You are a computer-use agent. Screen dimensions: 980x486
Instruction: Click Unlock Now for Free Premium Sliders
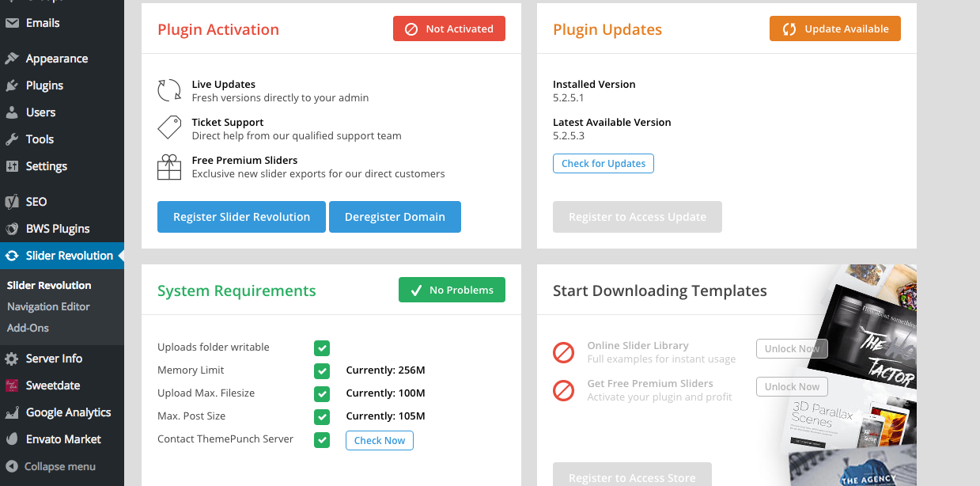792,387
